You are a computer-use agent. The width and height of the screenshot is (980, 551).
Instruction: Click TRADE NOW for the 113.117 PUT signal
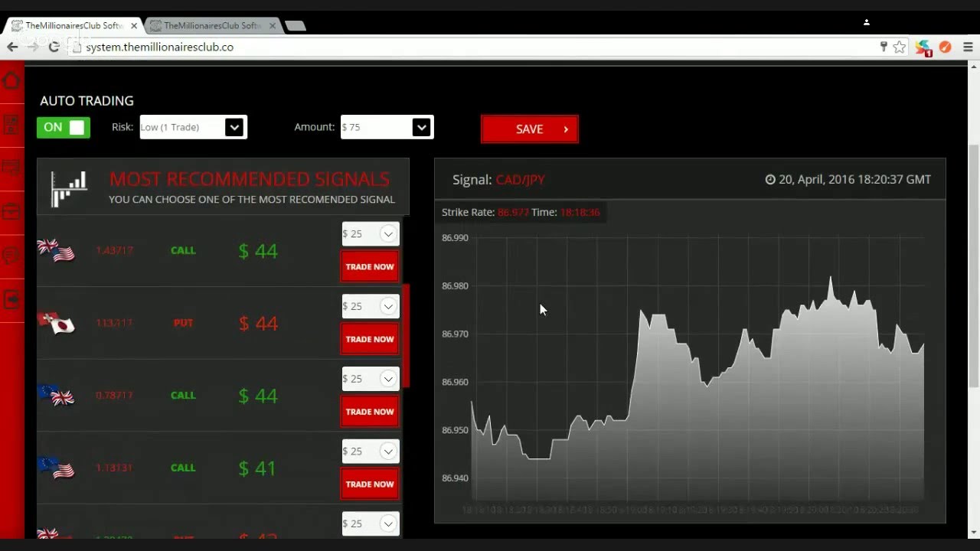(370, 339)
